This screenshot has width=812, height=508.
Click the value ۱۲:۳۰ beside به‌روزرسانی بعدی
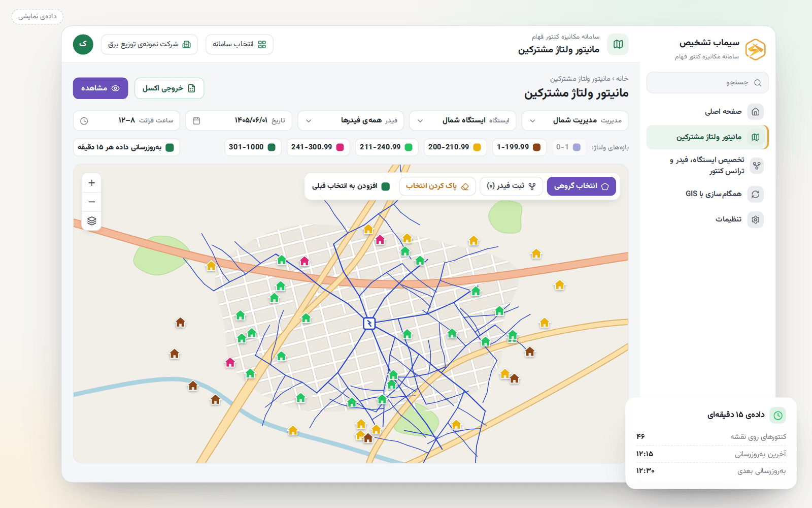coord(645,471)
